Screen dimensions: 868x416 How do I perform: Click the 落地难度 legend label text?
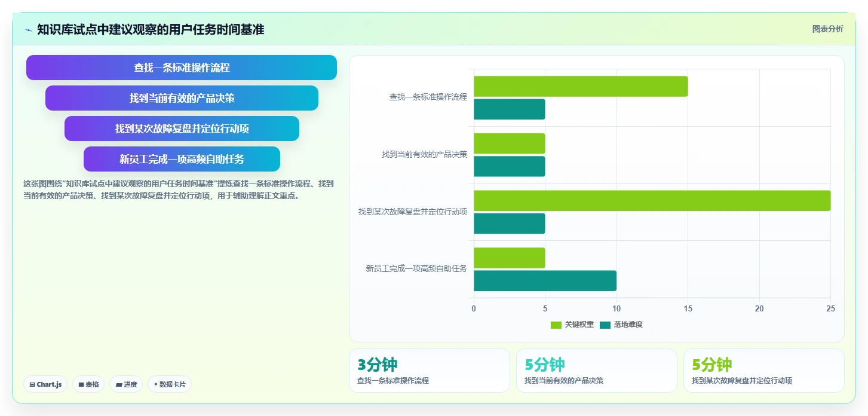tap(628, 325)
